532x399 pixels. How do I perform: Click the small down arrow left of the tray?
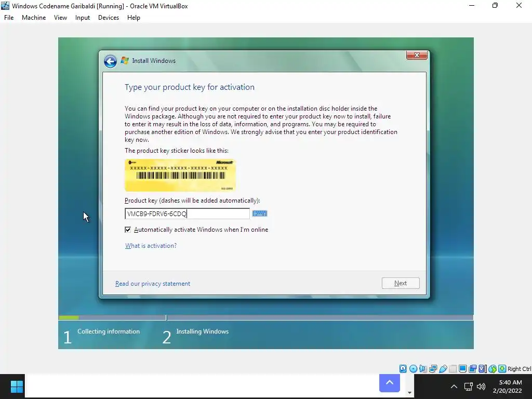click(409, 393)
